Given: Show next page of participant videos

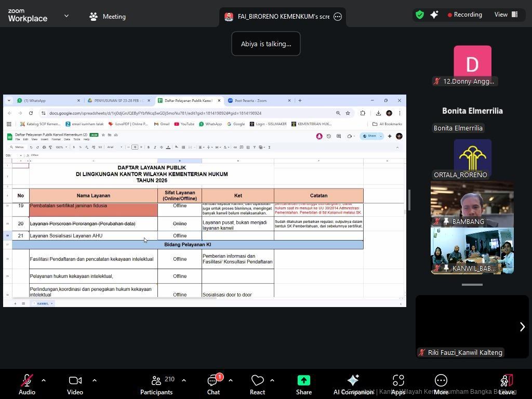Looking at the screenshot, I should 522,327.
